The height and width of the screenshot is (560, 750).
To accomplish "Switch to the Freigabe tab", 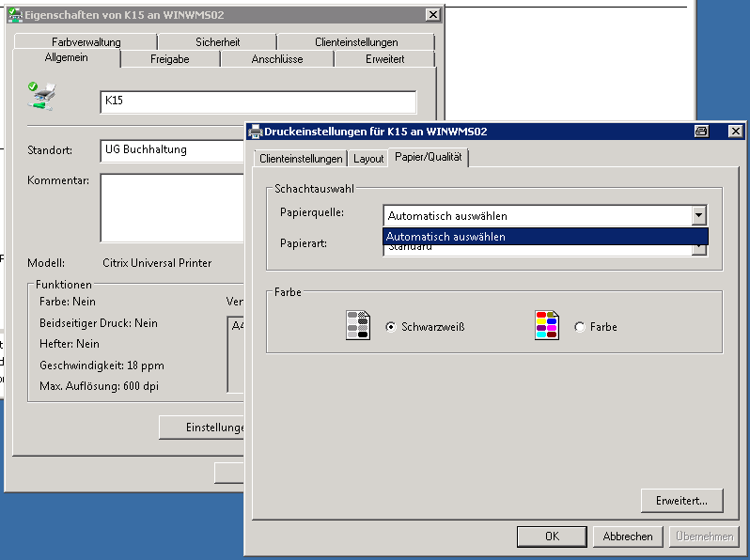I will pyautogui.click(x=170, y=59).
